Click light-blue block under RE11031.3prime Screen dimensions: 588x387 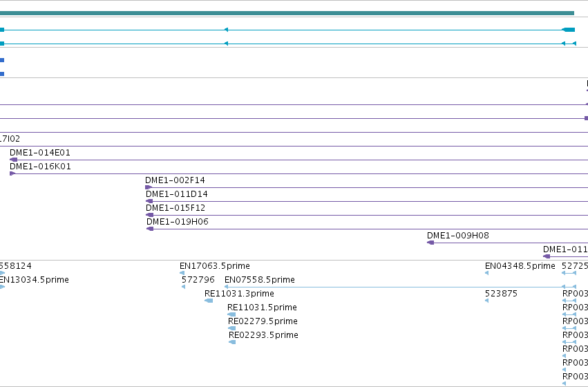point(209,301)
